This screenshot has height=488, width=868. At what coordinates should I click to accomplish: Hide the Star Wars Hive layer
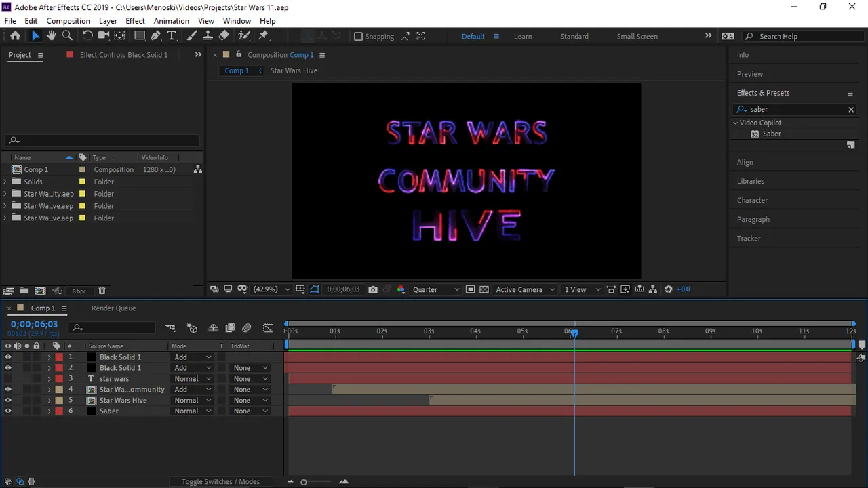pyautogui.click(x=8, y=401)
